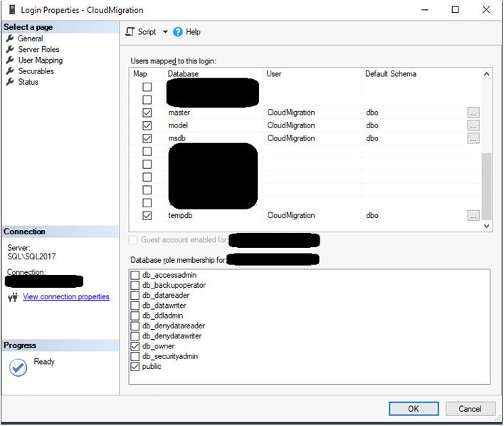Screen dimensions: 504x426
Task: Select the model database name cell
Action: [x=178, y=125]
